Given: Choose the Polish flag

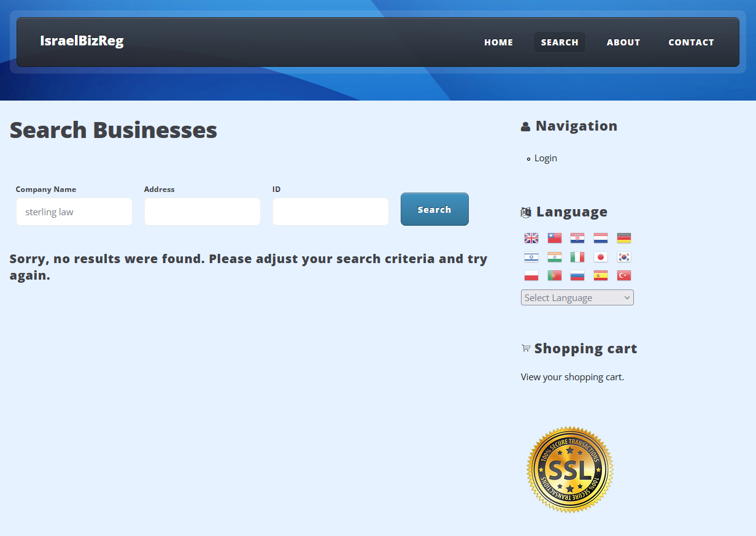Looking at the screenshot, I should point(531,275).
